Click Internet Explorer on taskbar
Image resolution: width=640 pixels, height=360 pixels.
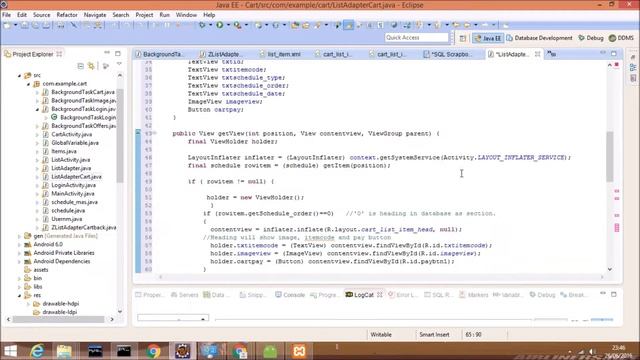37,351
